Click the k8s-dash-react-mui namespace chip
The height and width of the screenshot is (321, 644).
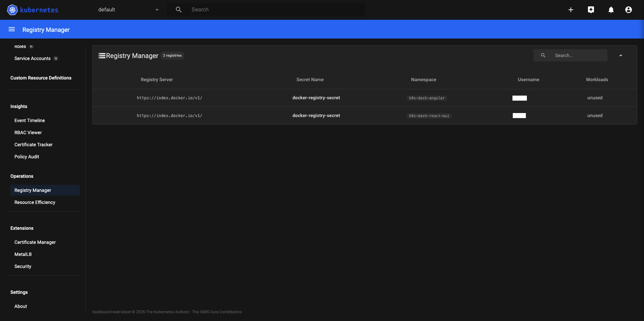429,116
